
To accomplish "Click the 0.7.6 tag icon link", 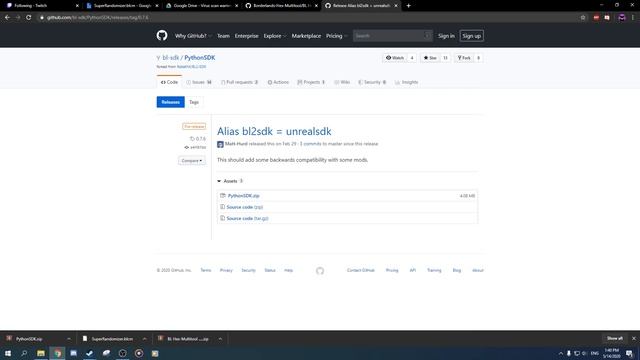I will point(198,139).
